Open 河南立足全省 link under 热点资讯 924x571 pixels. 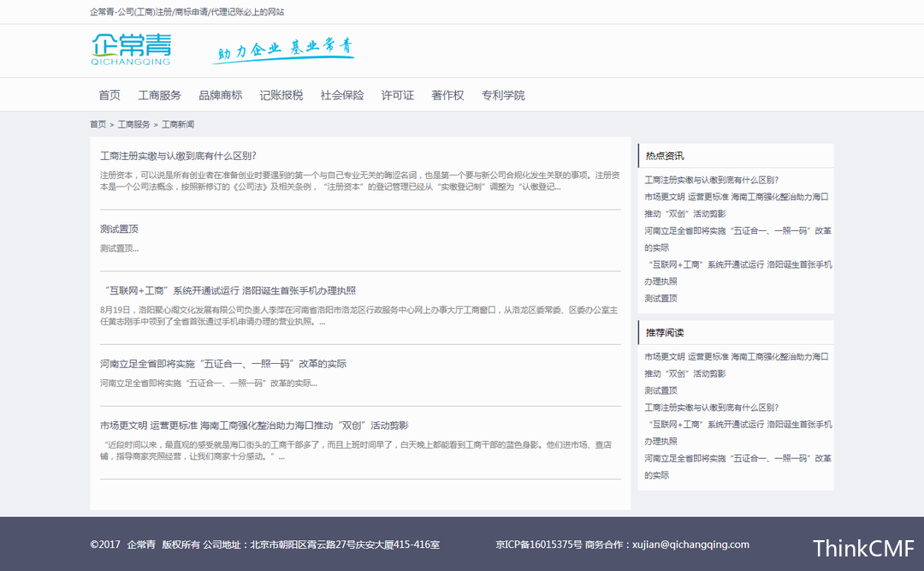[737, 239]
